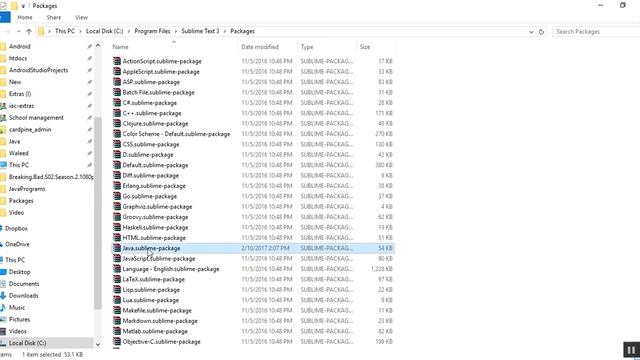Select JavaPrograms folder in sidebar
This screenshot has height=360, width=640.
pos(27,189)
